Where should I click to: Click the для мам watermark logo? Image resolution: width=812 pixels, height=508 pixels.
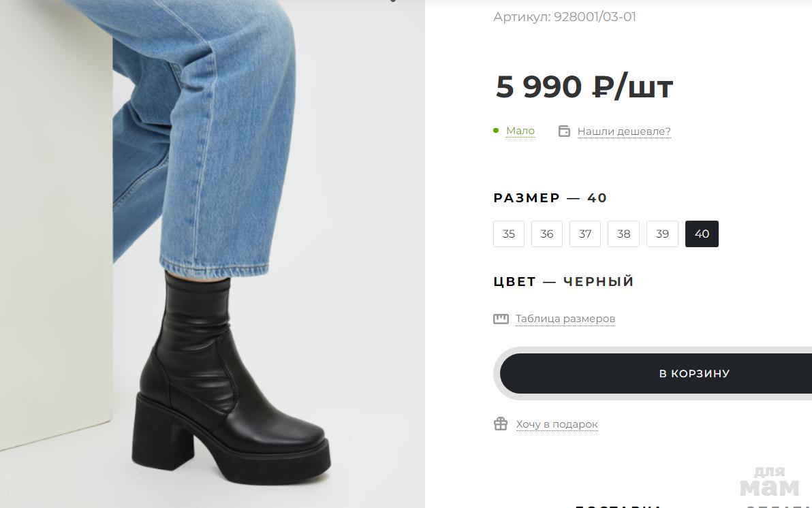[770, 481]
